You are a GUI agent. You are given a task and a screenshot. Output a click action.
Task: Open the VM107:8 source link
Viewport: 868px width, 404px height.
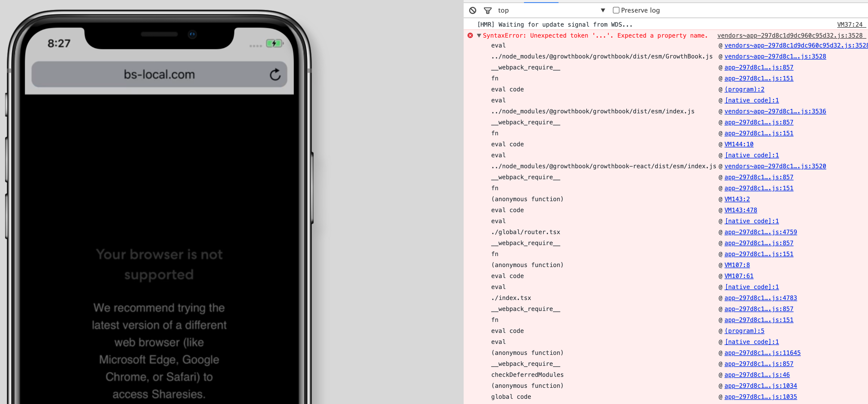[x=737, y=265]
